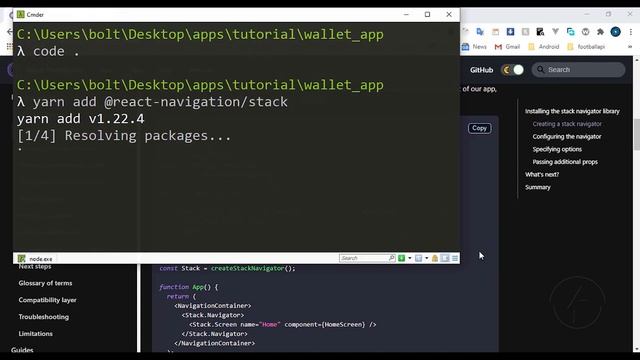Open the Android bookmarks folder
The width and height of the screenshot is (640, 360).
point(544,47)
